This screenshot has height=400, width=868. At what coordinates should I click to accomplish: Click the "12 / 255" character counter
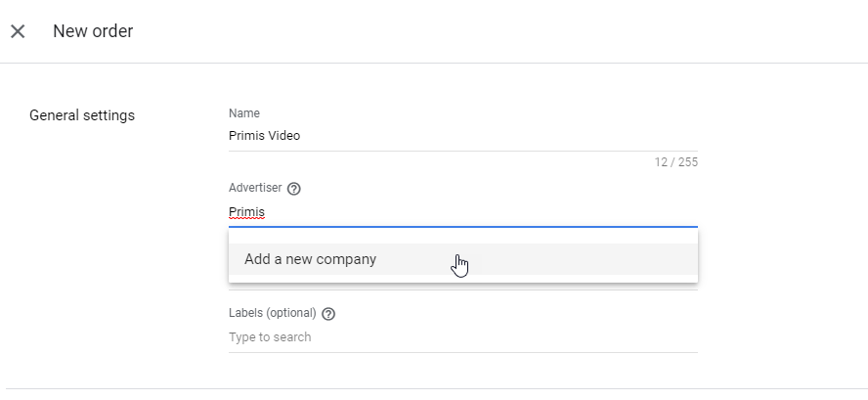point(676,162)
